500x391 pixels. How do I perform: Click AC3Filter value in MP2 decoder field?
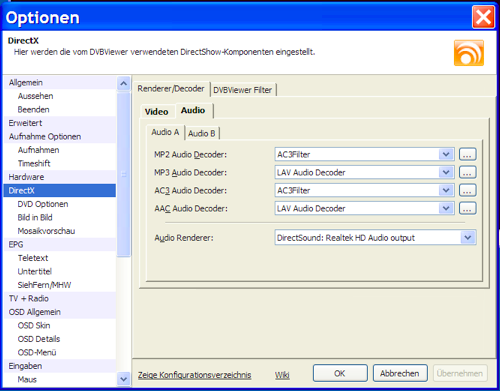tap(294, 154)
